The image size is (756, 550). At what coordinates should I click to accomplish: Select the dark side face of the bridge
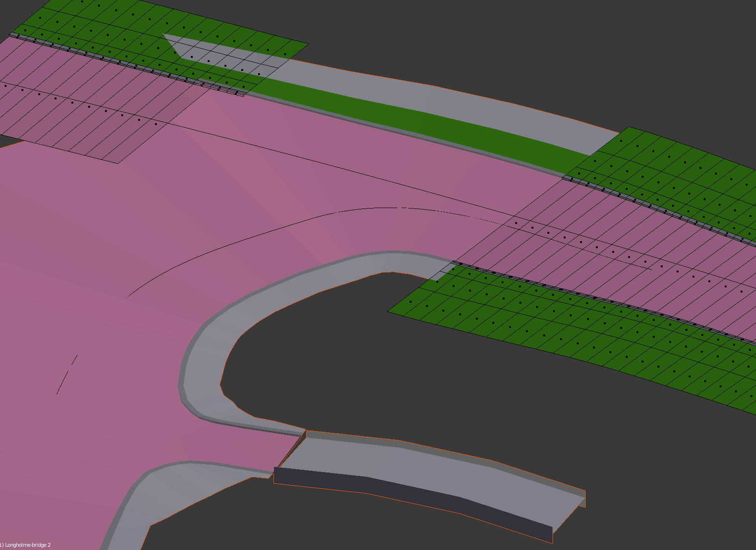[x=411, y=495]
